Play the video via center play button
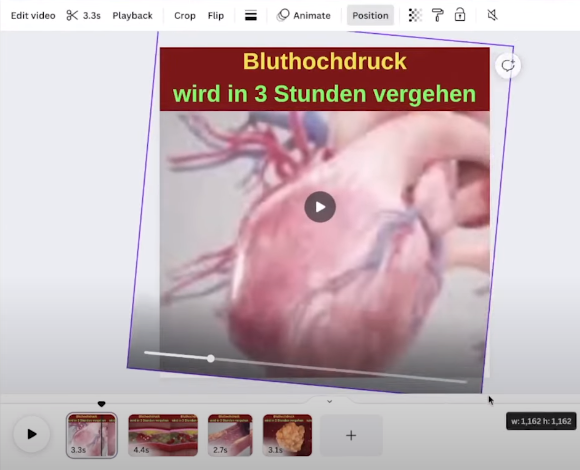 (320, 207)
